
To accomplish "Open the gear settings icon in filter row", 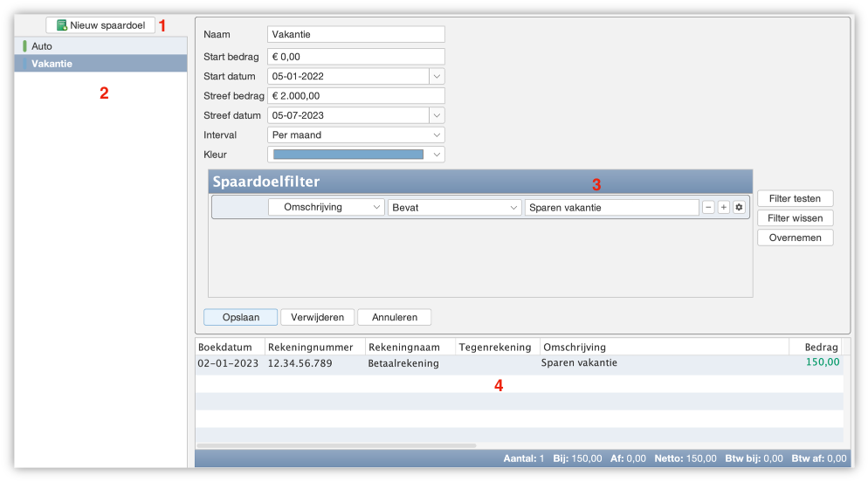I will [x=739, y=207].
